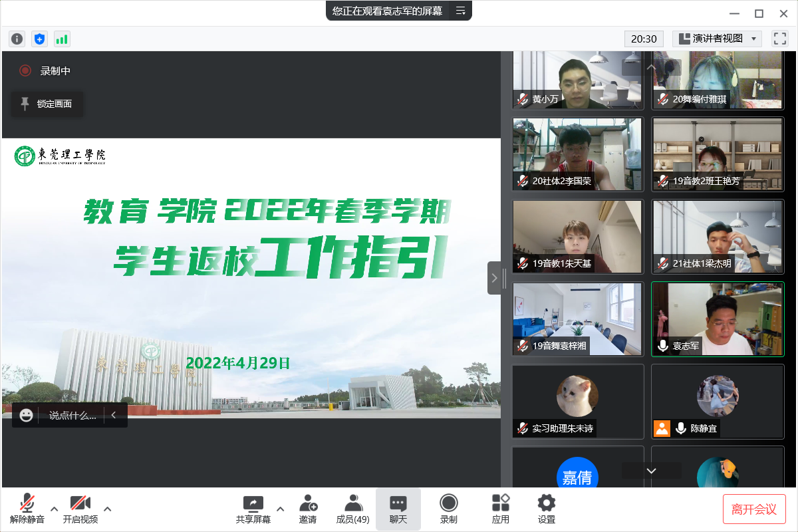
Task: Check the green network signal icon
Action: click(62, 39)
